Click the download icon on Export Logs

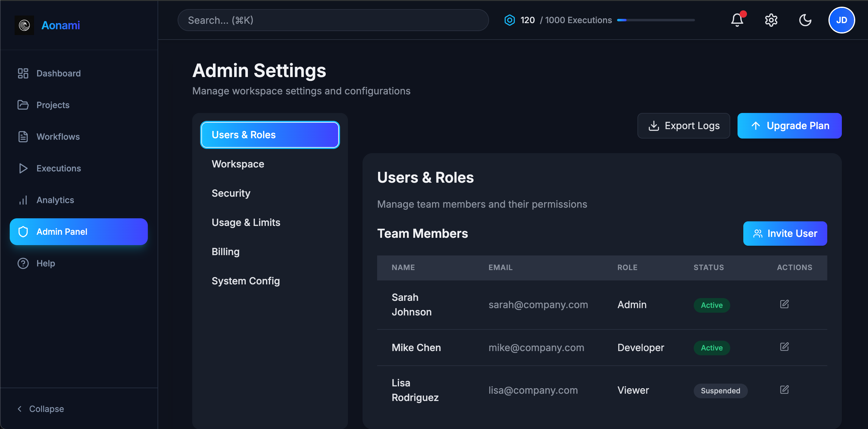(x=654, y=126)
